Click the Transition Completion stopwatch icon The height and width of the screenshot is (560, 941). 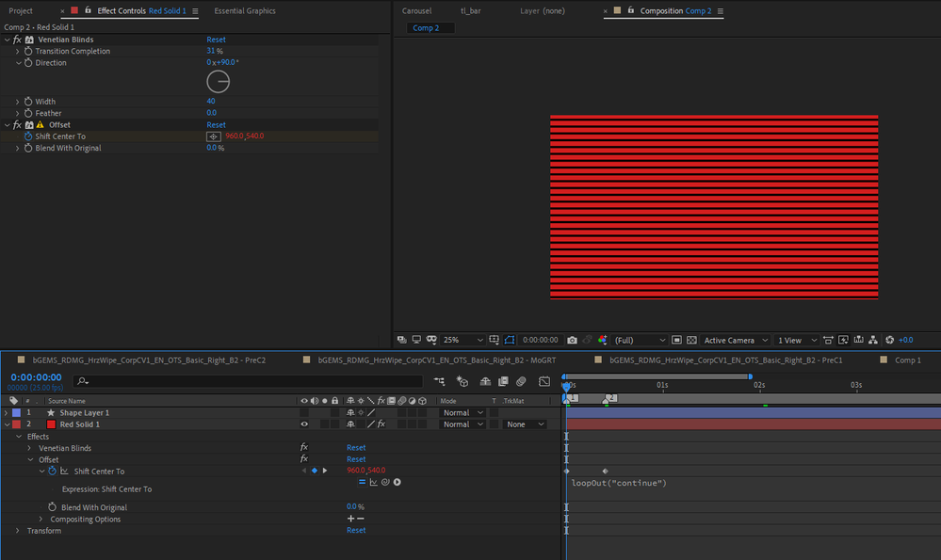(28, 52)
